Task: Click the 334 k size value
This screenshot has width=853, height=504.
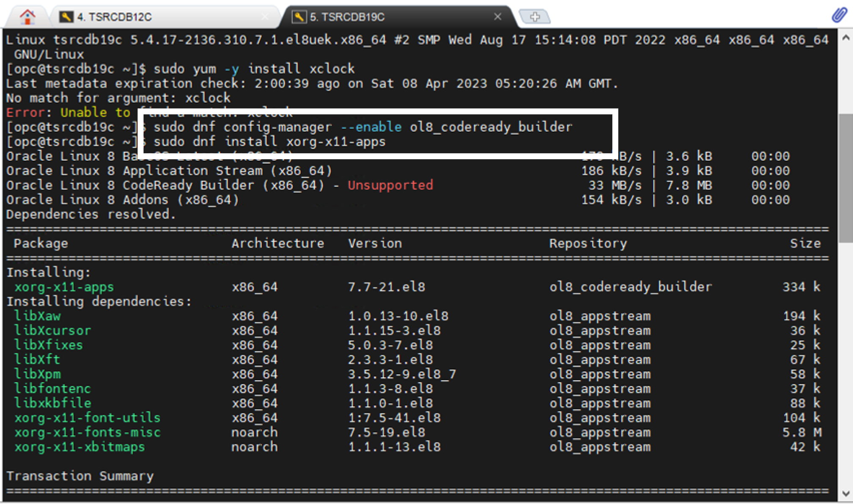Action: pos(802,287)
